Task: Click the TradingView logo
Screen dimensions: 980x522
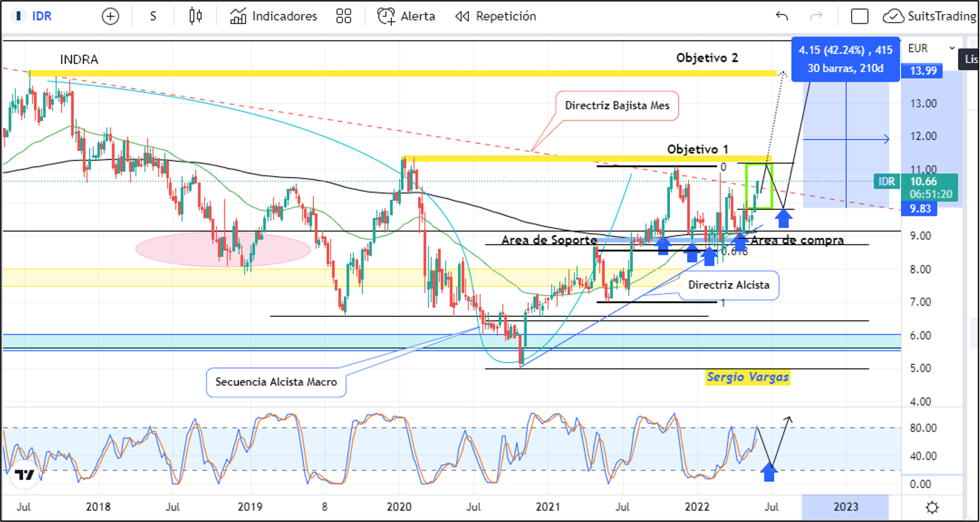Action: (25, 475)
